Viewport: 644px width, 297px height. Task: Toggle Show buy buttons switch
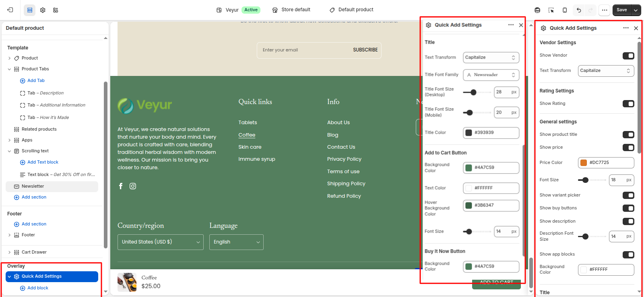pyautogui.click(x=628, y=208)
